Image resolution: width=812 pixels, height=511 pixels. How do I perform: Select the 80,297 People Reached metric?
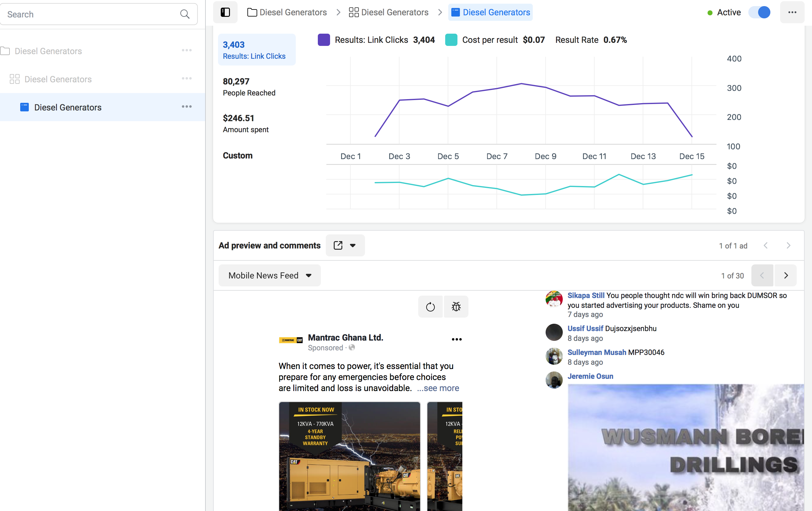(249, 87)
